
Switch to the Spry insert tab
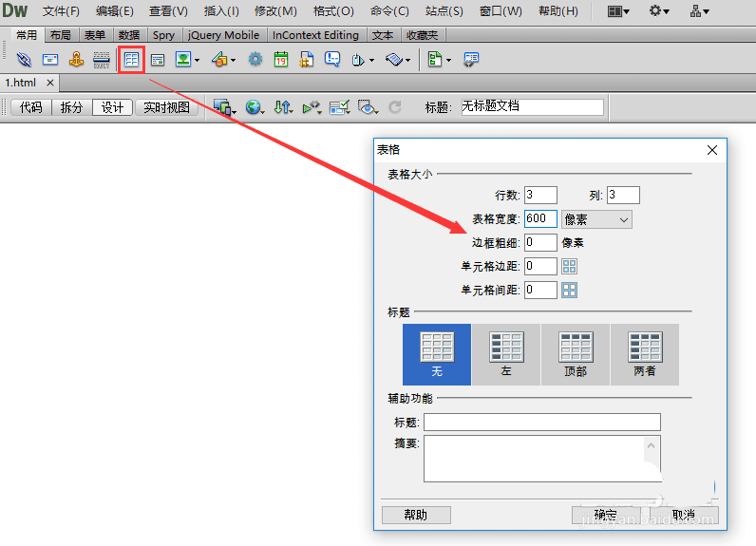(x=163, y=35)
